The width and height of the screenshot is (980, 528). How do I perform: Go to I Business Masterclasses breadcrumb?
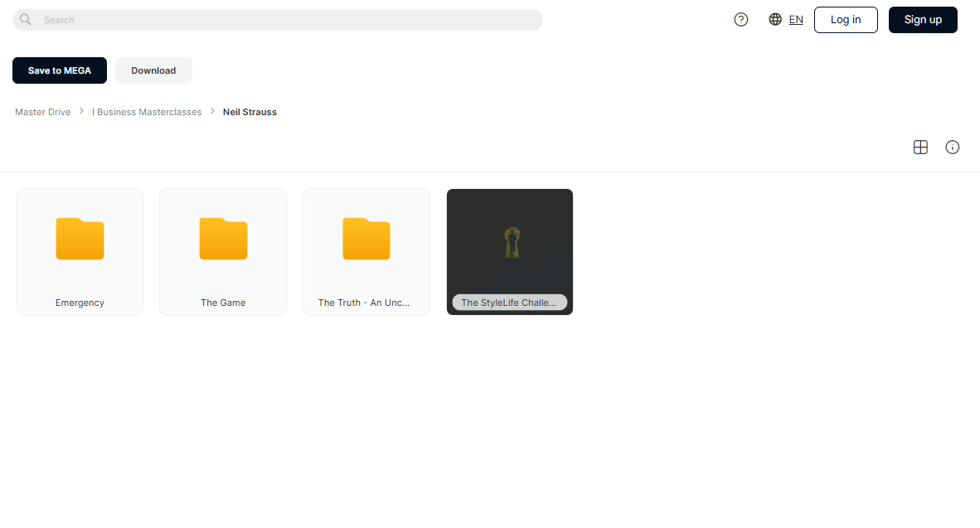pos(147,112)
